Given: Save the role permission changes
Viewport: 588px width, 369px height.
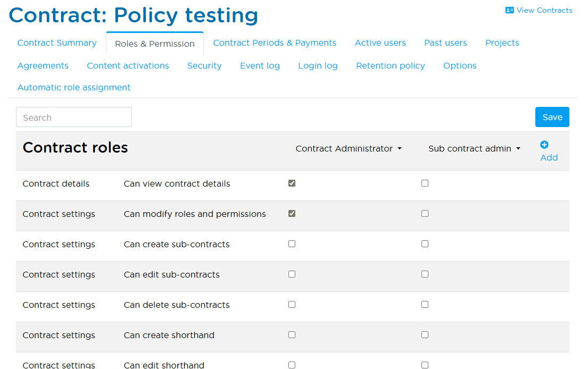Looking at the screenshot, I should [552, 116].
